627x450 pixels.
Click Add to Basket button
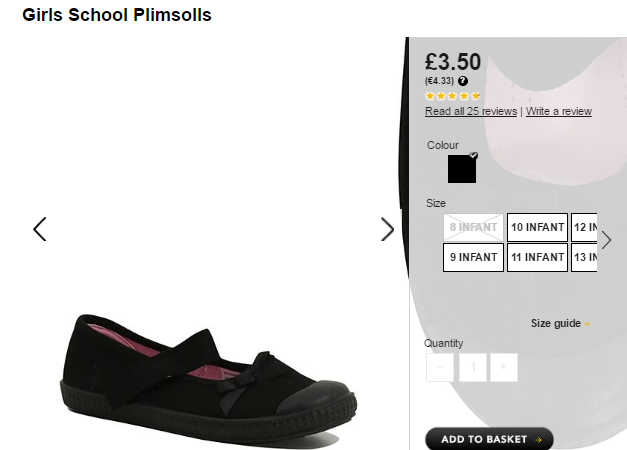489,439
